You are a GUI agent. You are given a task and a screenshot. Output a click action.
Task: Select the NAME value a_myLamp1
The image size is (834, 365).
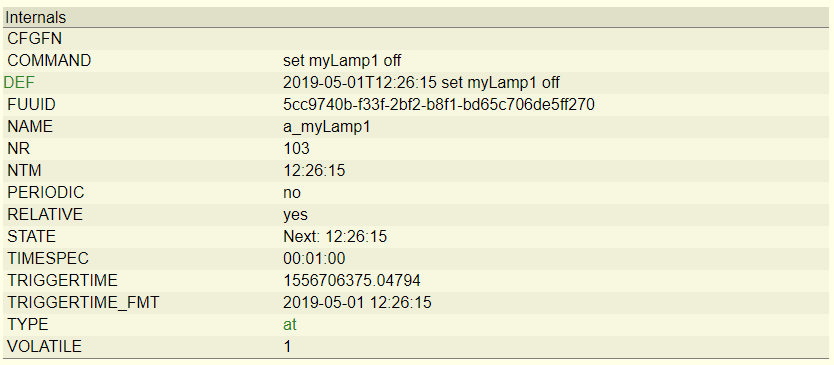pos(327,127)
